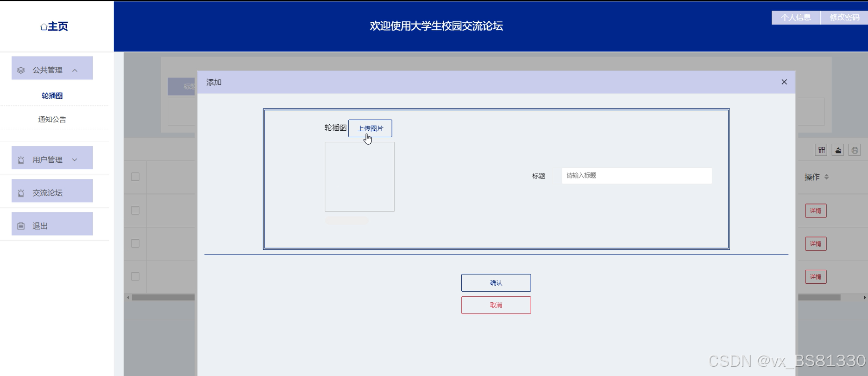Viewport: 868px width, 376px height.
Task: Click the third row 详情 button
Action: [x=816, y=277]
